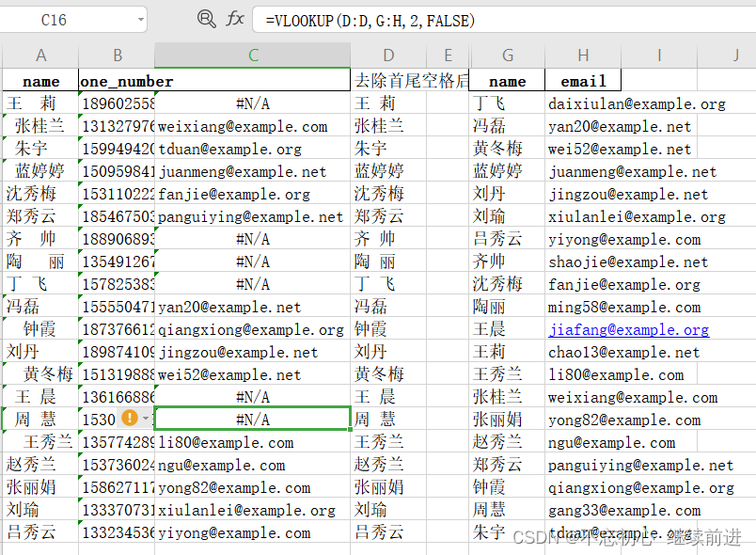Open the jiafang@example.org hyperlink
The image size is (756, 555).
629,330
